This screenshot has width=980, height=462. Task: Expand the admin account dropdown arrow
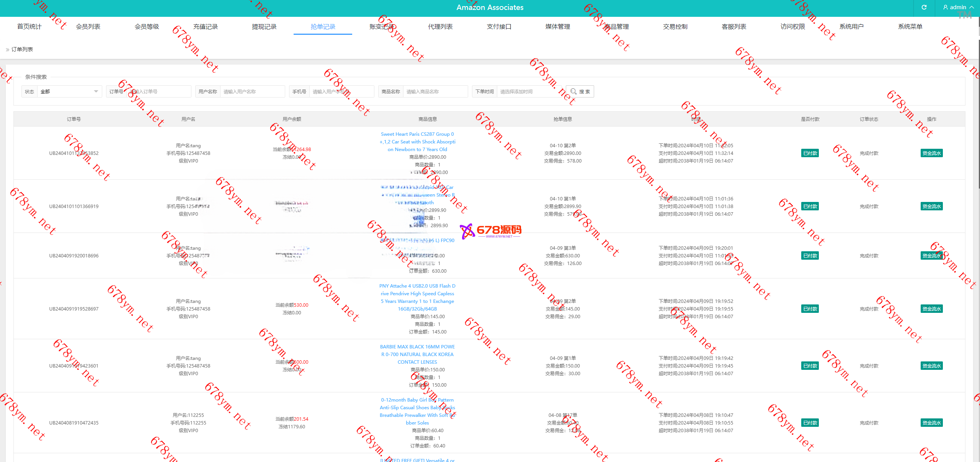tap(972, 7)
